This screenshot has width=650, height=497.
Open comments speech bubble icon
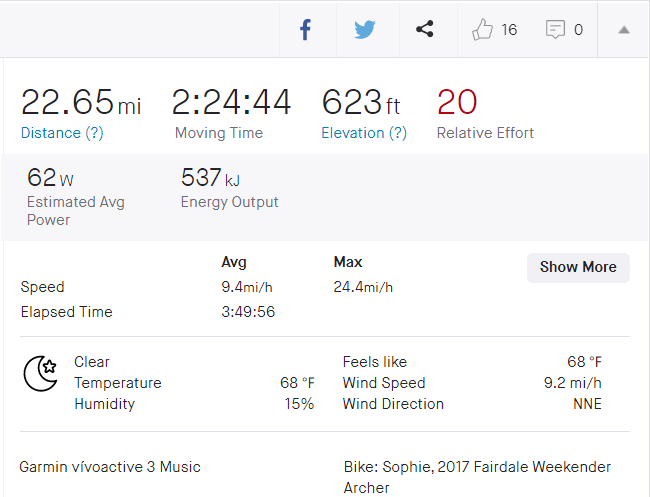555,30
